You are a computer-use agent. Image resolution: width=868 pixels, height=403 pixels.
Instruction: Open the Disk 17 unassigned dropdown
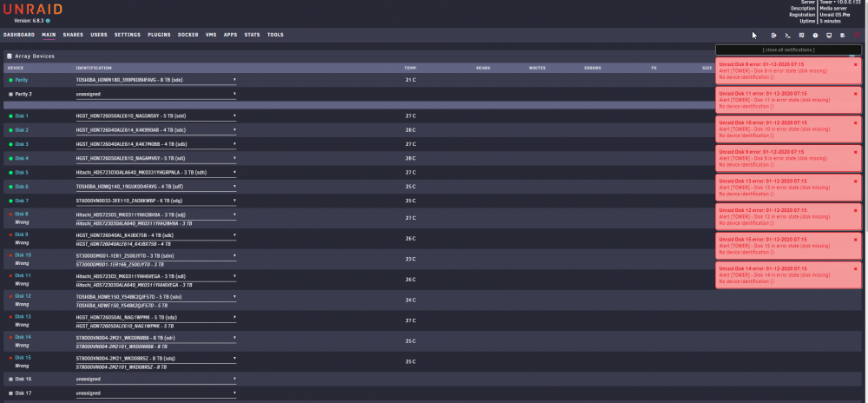point(156,393)
